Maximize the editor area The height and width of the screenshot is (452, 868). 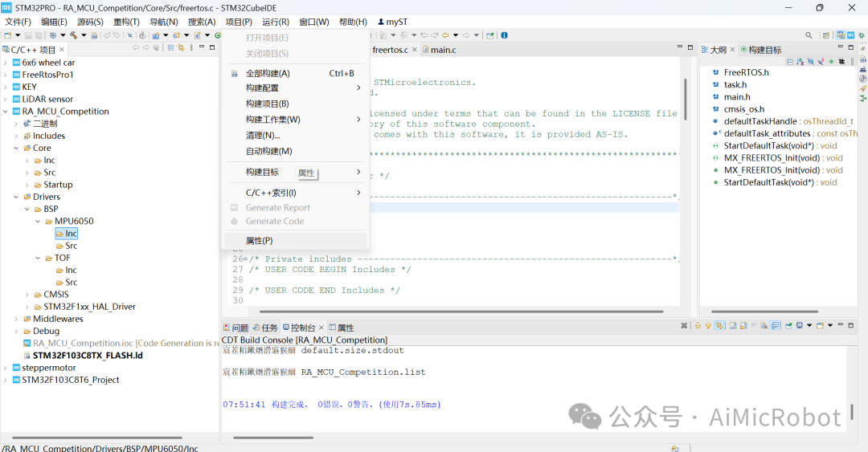click(690, 47)
